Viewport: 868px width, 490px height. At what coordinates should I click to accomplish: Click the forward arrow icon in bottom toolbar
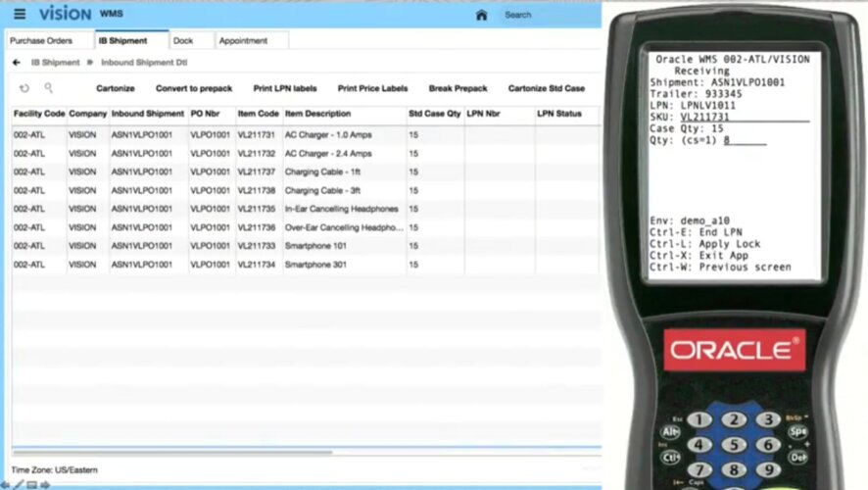45,485
